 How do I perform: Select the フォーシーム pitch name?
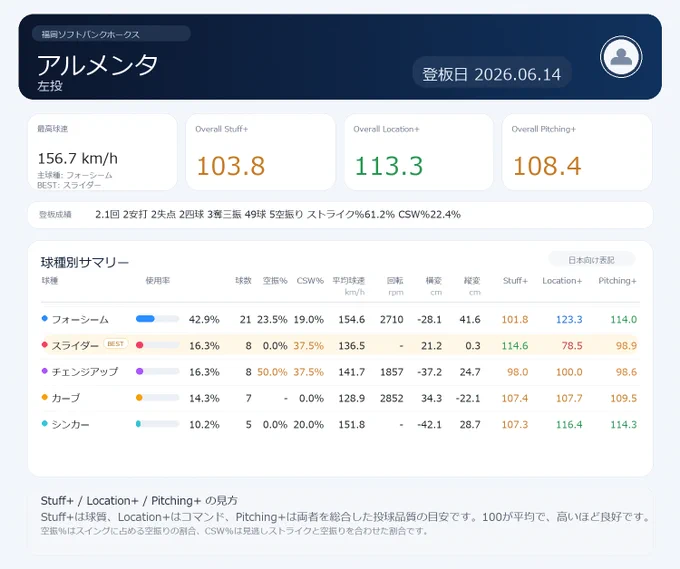(80, 320)
